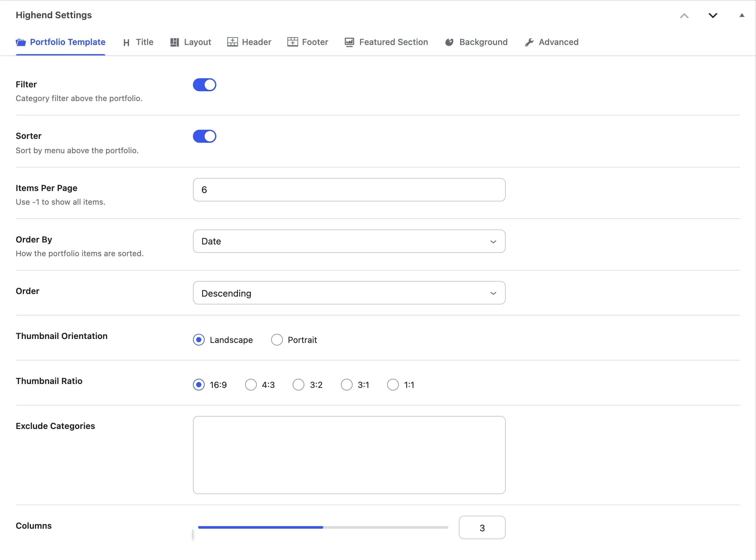Click the Title tab's H icon

[x=126, y=42]
